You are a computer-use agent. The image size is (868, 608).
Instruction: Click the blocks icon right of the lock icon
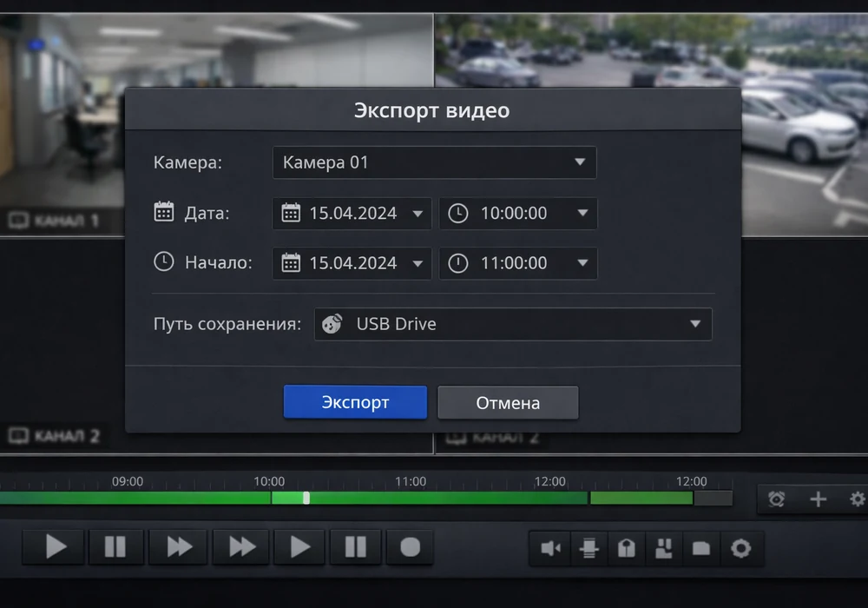[x=664, y=548]
